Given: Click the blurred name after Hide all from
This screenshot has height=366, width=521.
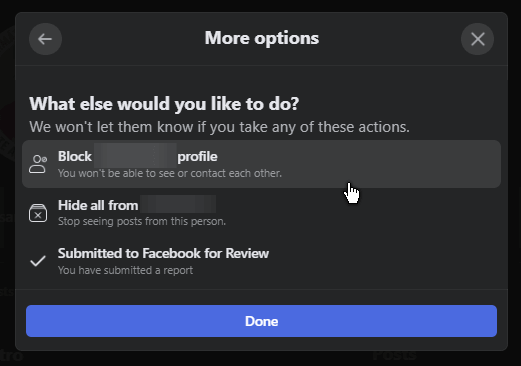Looking at the screenshot, I should point(178,204).
